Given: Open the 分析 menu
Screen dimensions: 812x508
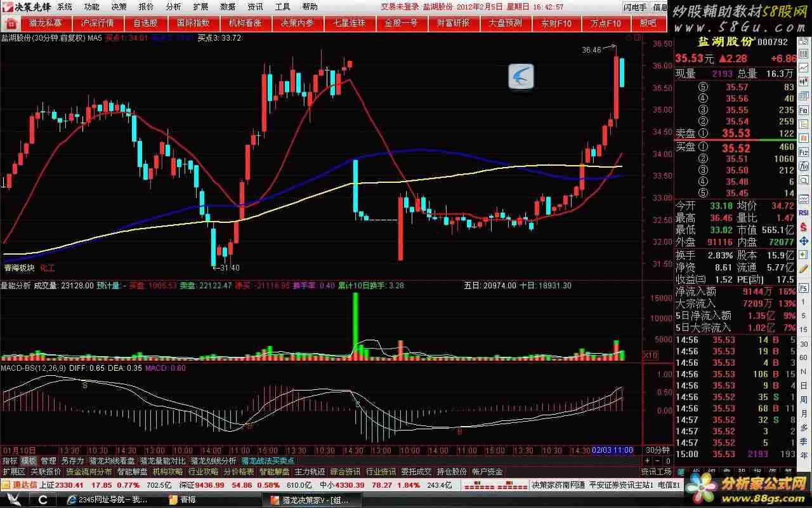Looking at the screenshot, I should [x=173, y=7].
